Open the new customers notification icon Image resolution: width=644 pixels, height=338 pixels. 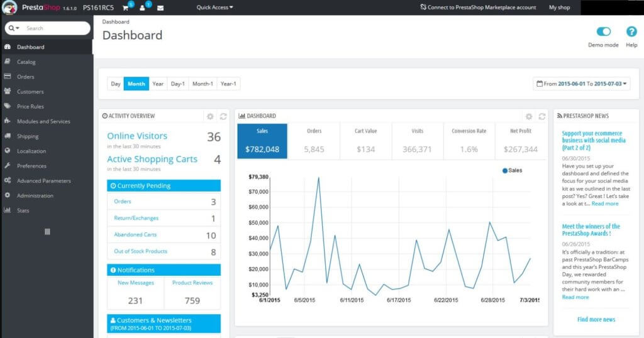tap(143, 8)
